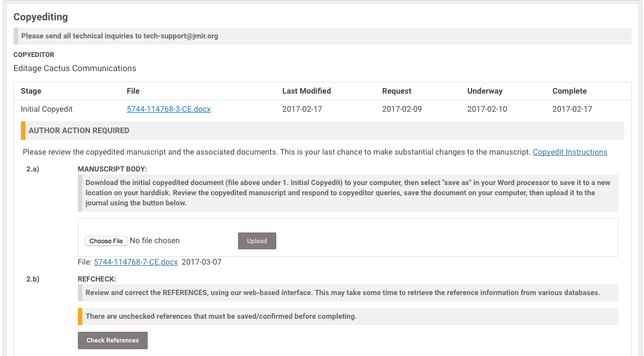Click the Check References button
The width and height of the screenshot is (644, 356).
tap(113, 340)
